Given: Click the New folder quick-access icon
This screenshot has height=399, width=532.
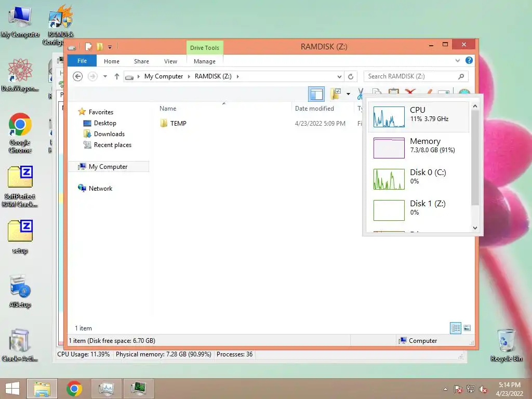Looking at the screenshot, I should (x=99, y=47).
